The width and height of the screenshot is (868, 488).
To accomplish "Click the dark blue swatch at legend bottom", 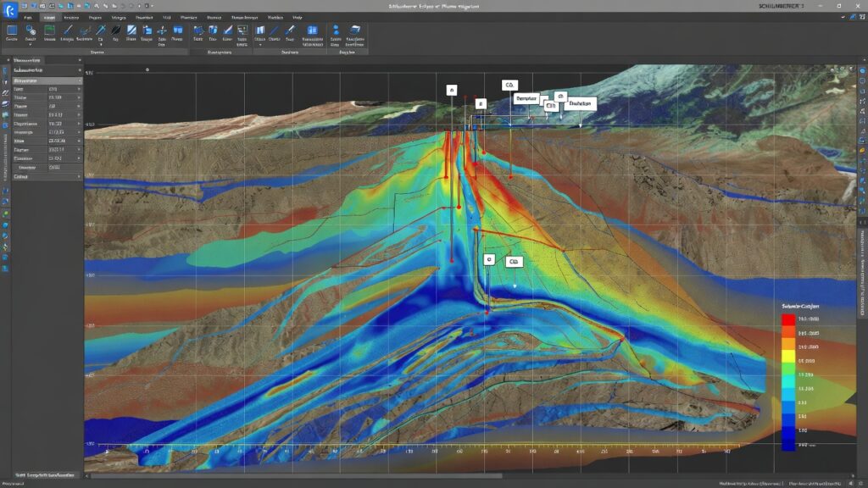I will coord(788,443).
